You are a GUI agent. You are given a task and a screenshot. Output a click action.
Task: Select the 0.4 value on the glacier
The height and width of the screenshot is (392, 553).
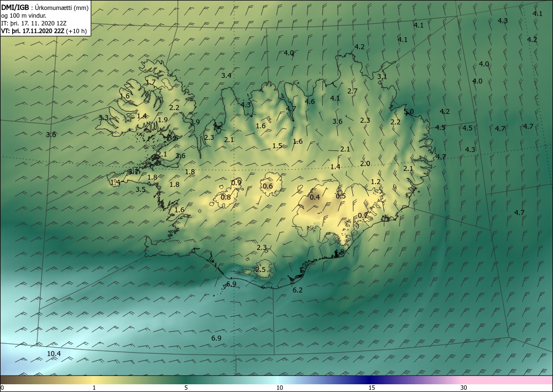315,197
